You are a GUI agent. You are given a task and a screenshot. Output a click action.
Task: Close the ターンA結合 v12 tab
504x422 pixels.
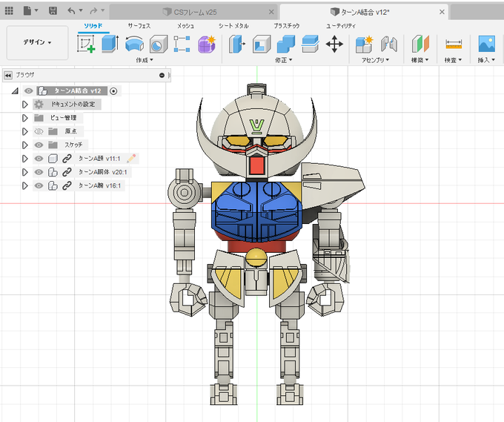click(x=442, y=12)
